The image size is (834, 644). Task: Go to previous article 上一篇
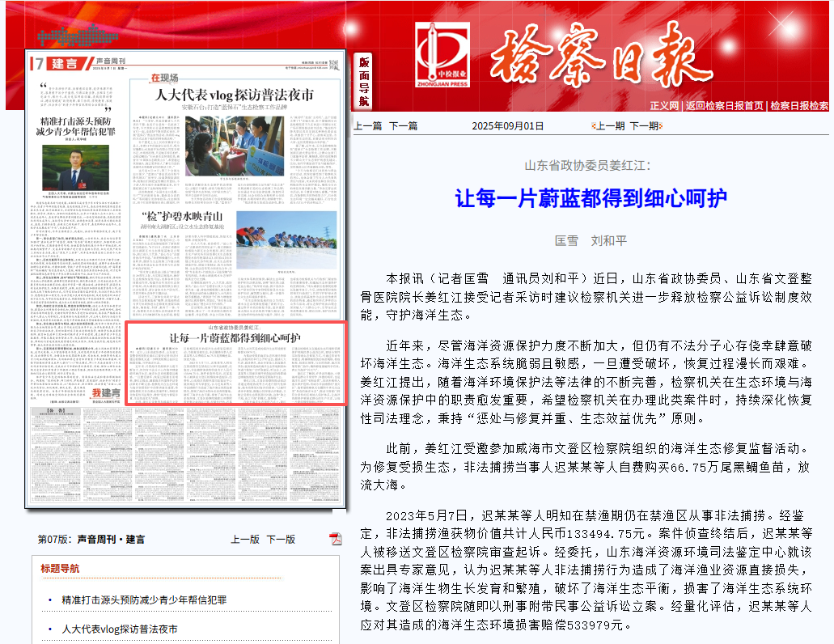(x=367, y=125)
